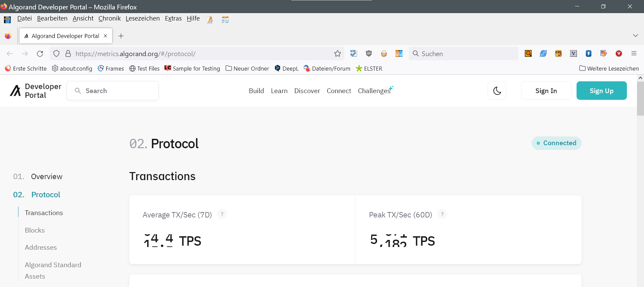Click the Sign Up button

pos(601,91)
